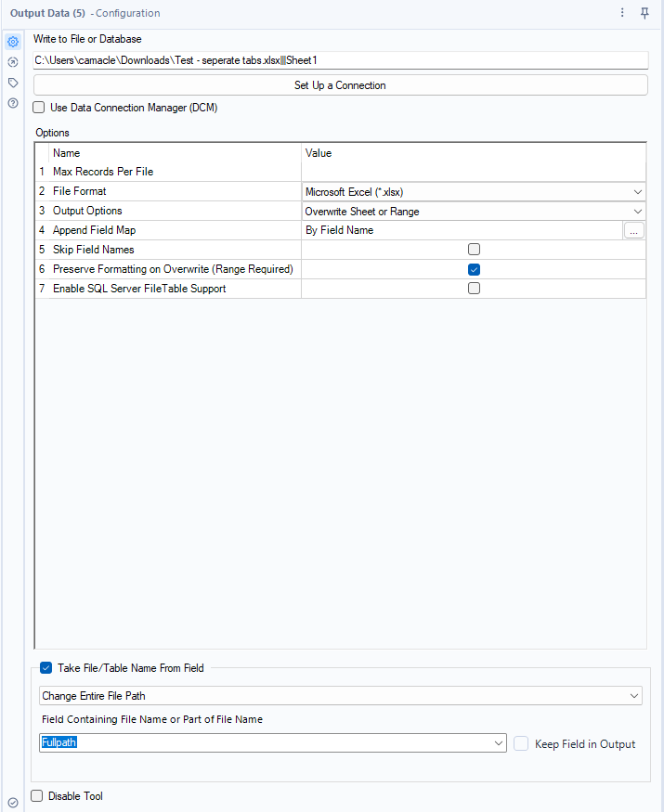Open the File Format dropdown

click(x=639, y=191)
